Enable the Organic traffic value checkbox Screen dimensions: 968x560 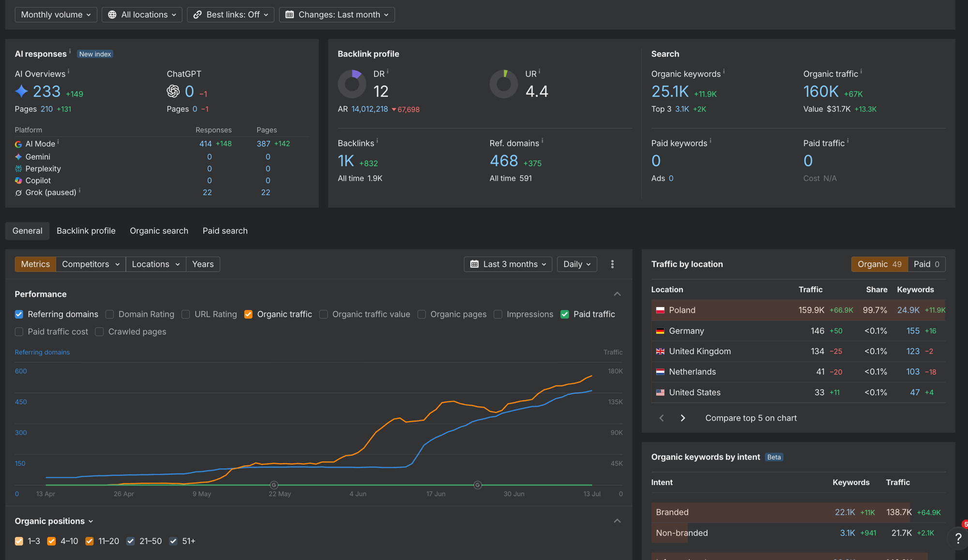click(324, 314)
